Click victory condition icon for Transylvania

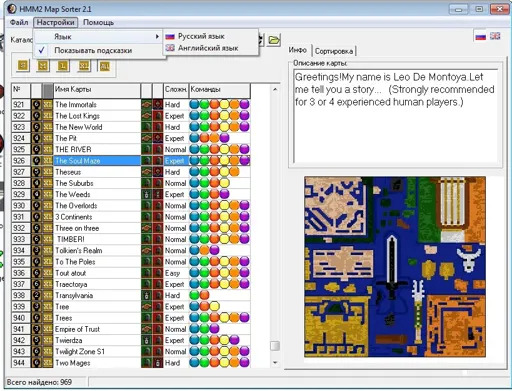tap(146, 296)
